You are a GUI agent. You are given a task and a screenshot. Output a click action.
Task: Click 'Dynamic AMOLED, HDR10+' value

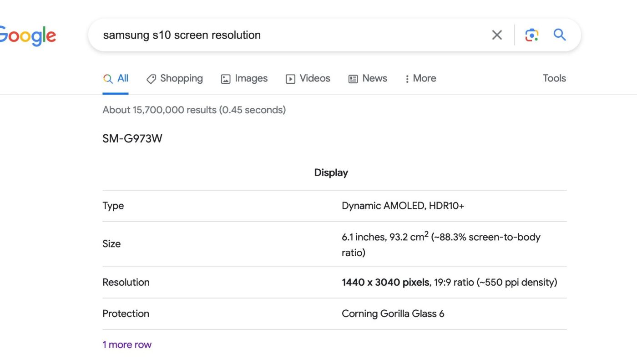(x=403, y=206)
